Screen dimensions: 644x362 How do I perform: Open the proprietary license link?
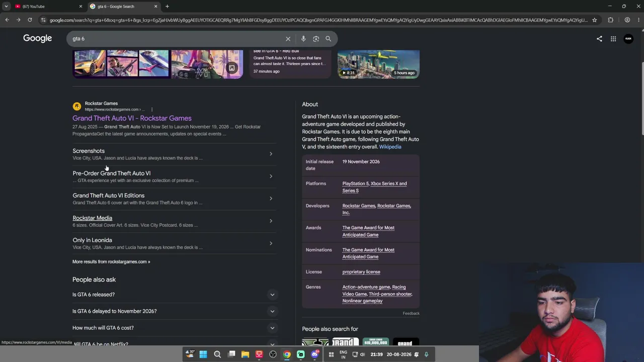[361, 272]
